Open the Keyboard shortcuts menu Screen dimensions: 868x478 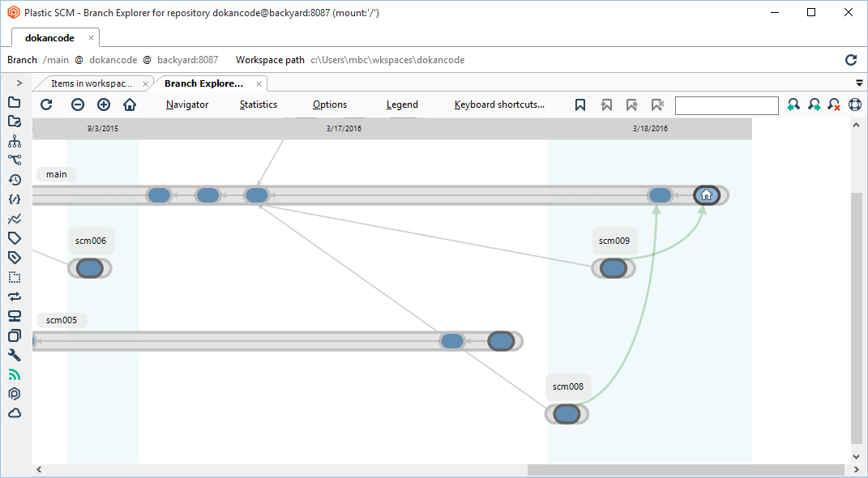501,105
